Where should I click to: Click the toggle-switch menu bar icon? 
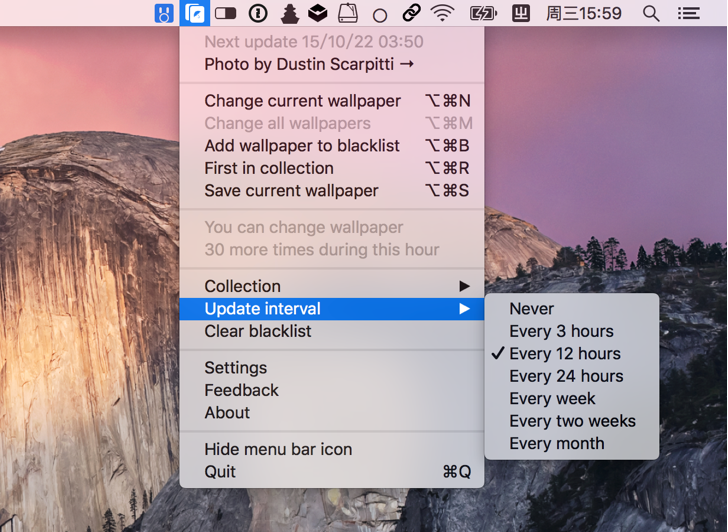click(225, 13)
